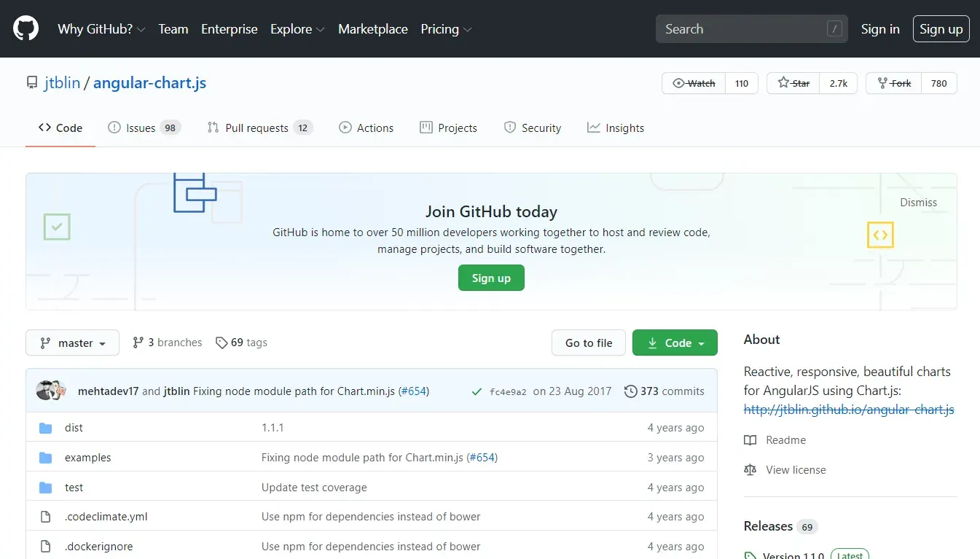Select the Code tab
The image size is (980, 559).
tap(60, 128)
